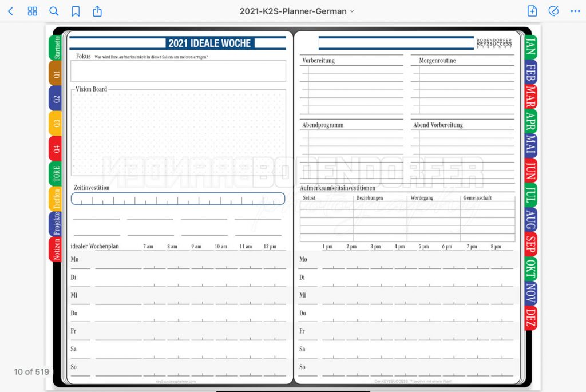Go to the APR month tab
Image resolution: width=586 pixels, height=392 pixels.
[x=530, y=121]
